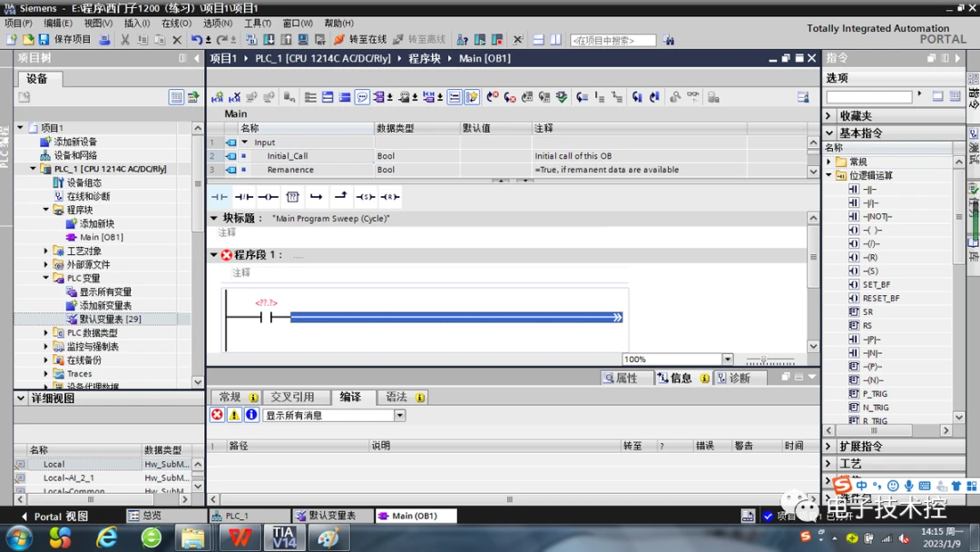Open 默认变量表 [29] in the tree
This screenshot has width=980, height=552.
[x=110, y=319]
